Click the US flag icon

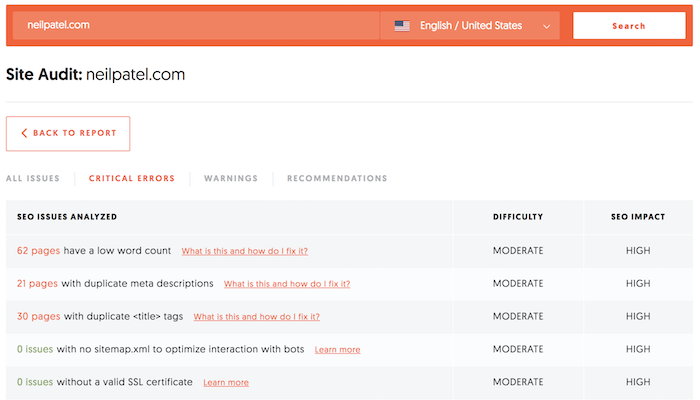tap(402, 26)
